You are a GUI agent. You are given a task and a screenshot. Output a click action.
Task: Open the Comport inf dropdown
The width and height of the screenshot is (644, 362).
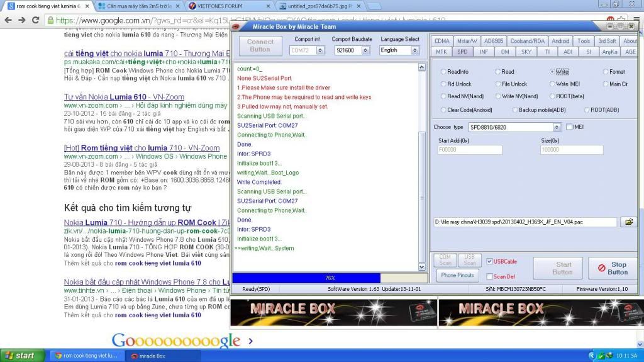320,50
